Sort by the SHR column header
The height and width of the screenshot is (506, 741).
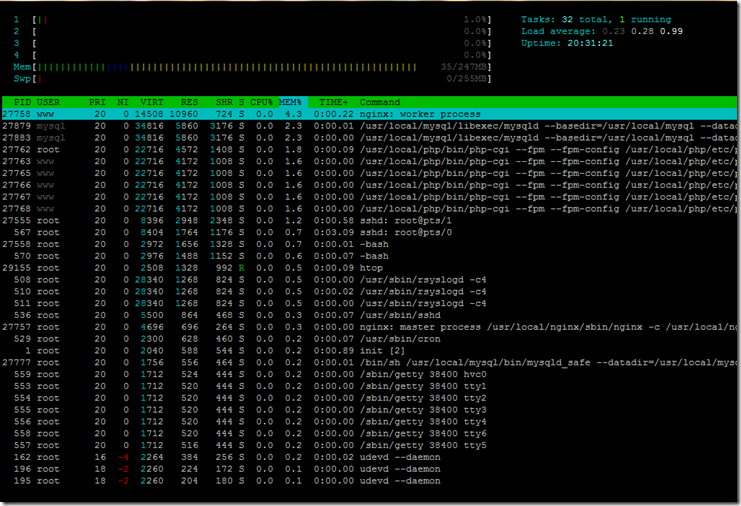224,102
